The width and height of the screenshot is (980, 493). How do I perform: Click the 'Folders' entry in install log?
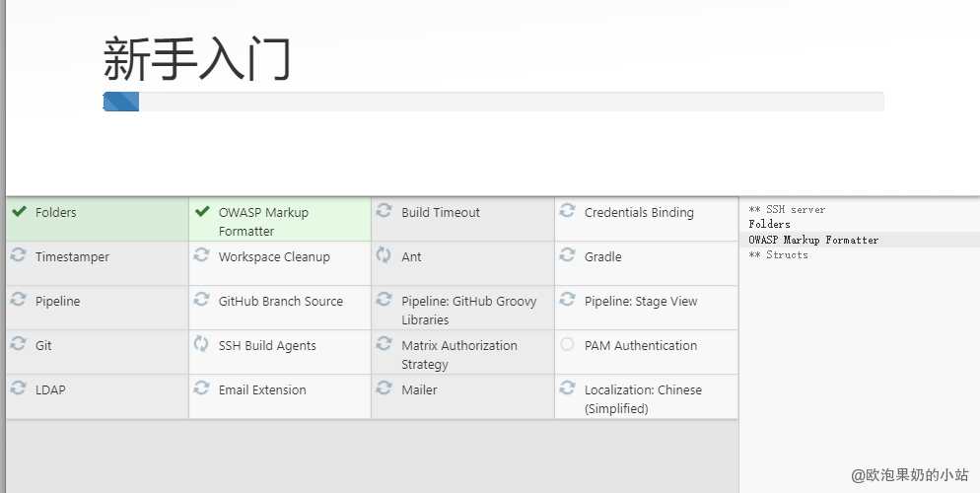point(769,224)
